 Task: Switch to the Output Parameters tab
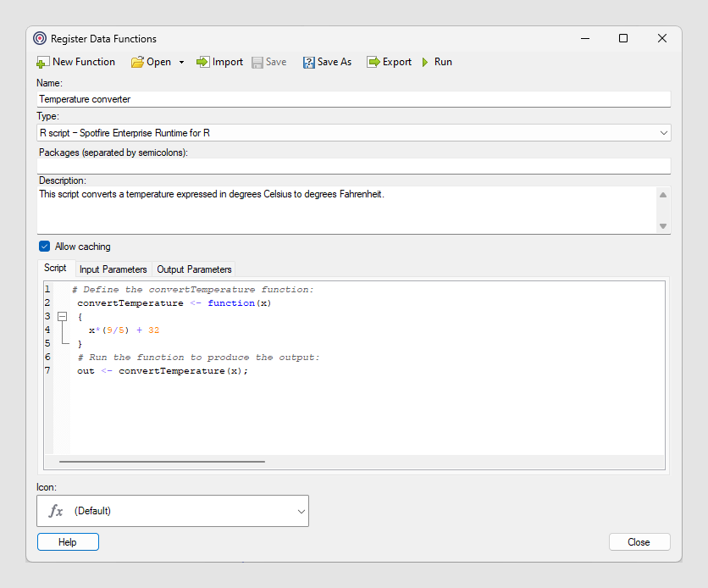194,269
